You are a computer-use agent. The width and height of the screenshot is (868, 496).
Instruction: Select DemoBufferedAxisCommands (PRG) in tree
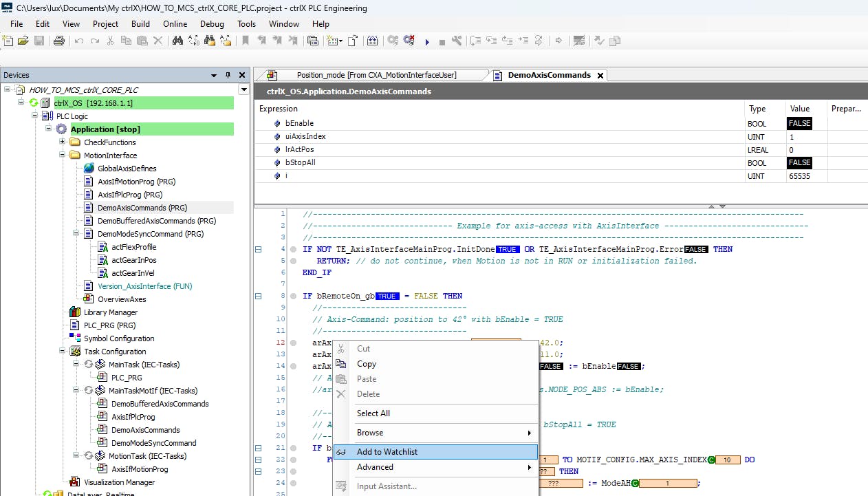(156, 221)
